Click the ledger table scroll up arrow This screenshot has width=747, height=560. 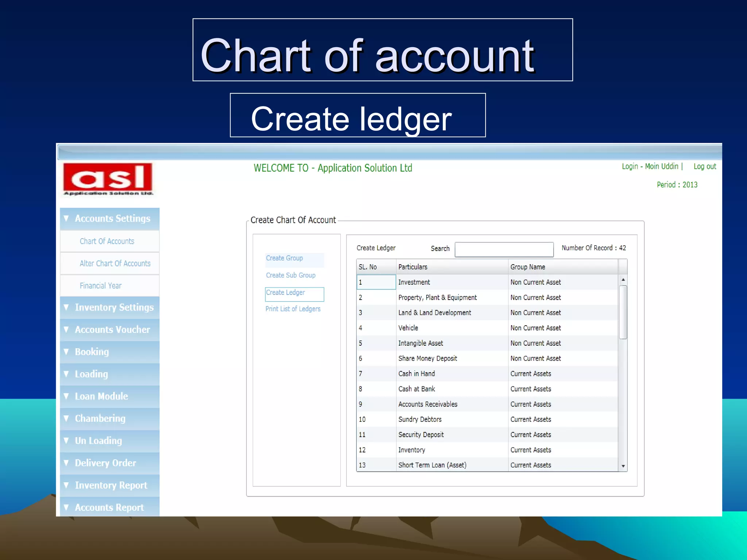pos(623,280)
